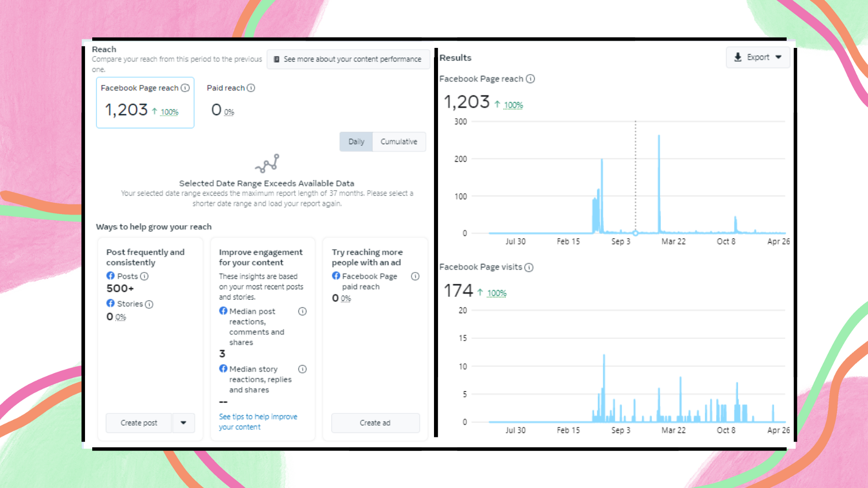
Task: Click 100% change beside 174 page visits
Action: click(496, 293)
